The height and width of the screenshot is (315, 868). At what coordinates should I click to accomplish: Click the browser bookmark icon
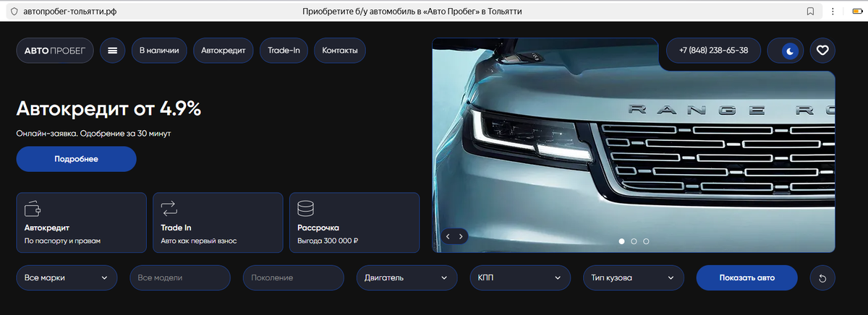click(x=810, y=12)
